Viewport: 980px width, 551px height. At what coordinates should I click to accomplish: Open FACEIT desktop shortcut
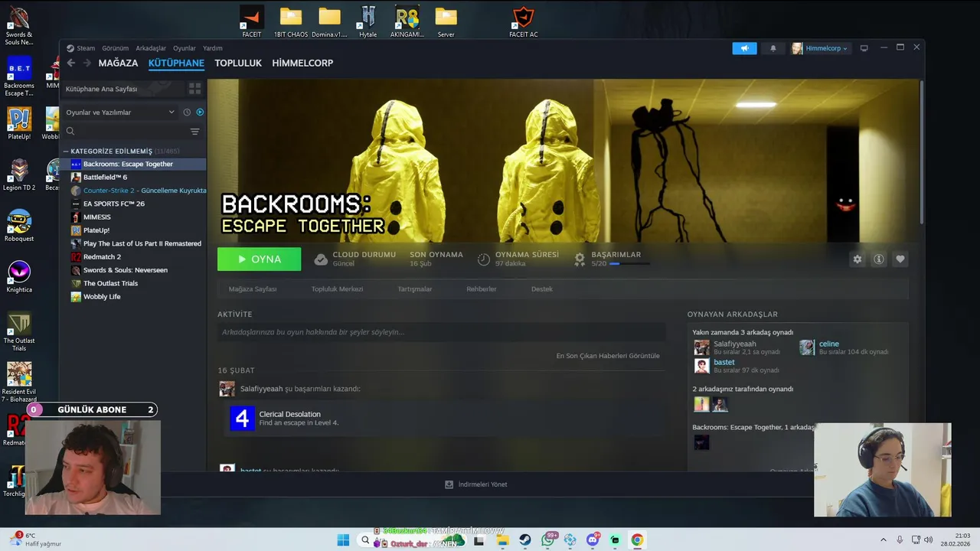pos(251,21)
